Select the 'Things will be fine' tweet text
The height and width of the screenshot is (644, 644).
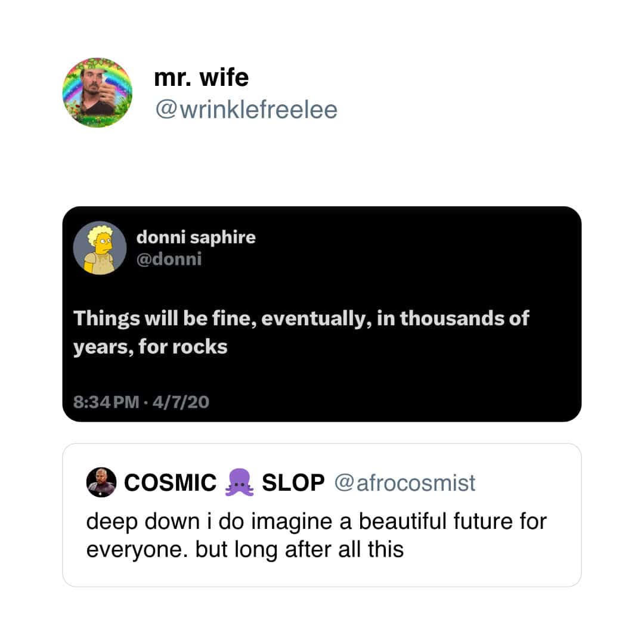coord(301,332)
